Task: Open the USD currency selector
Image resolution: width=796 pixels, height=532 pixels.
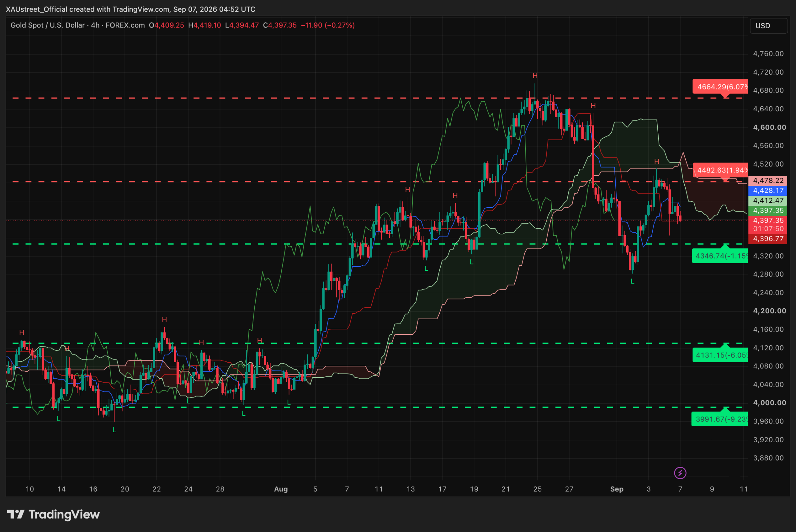Action: (x=769, y=26)
